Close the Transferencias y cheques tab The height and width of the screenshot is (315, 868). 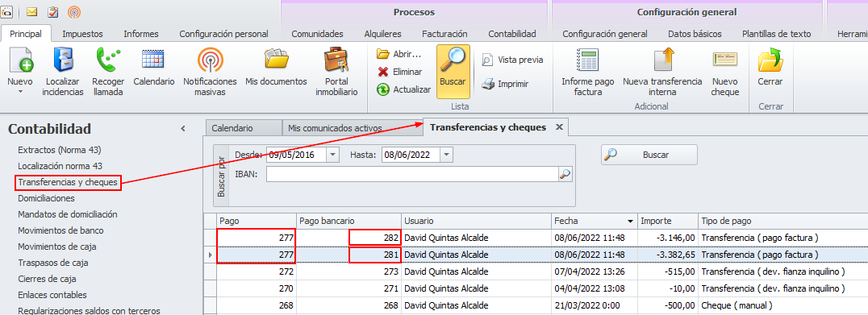(x=559, y=127)
